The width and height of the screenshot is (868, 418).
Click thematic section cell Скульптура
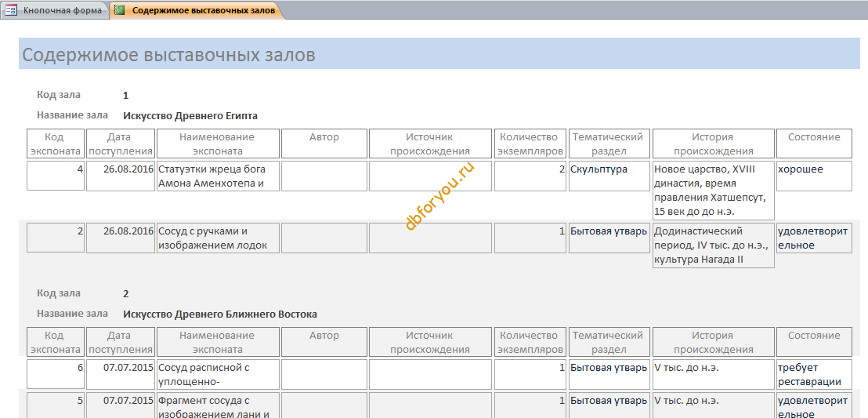click(609, 175)
